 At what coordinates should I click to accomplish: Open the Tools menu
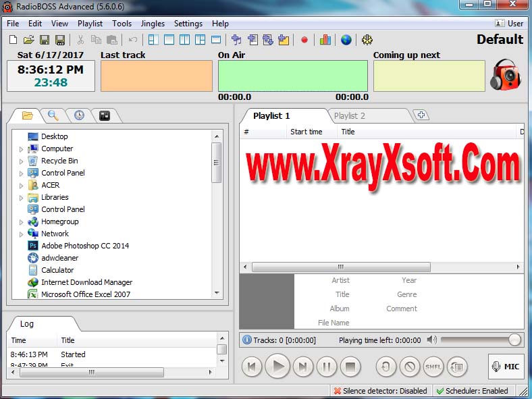point(122,24)
